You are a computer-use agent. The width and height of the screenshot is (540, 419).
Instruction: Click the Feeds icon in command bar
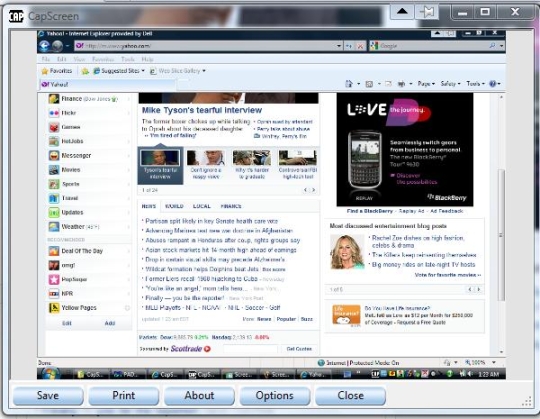point(369,84)
